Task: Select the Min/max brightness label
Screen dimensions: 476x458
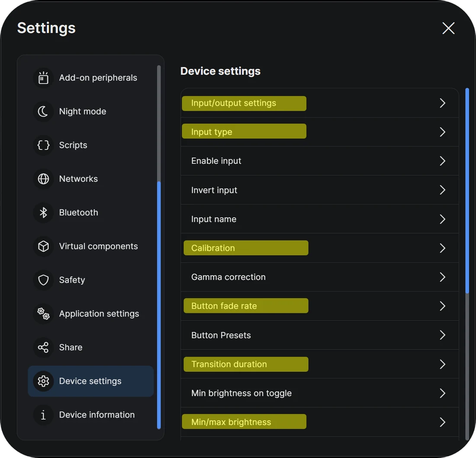Action: point(231,422)
